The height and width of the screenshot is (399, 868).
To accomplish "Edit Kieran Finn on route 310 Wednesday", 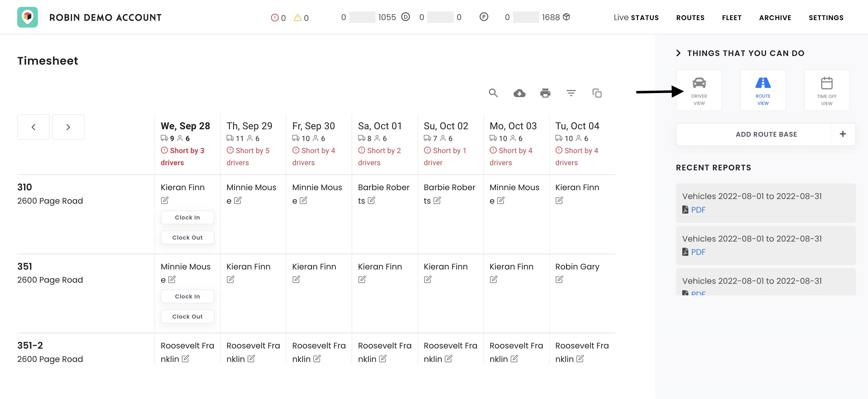I will 164,200.
